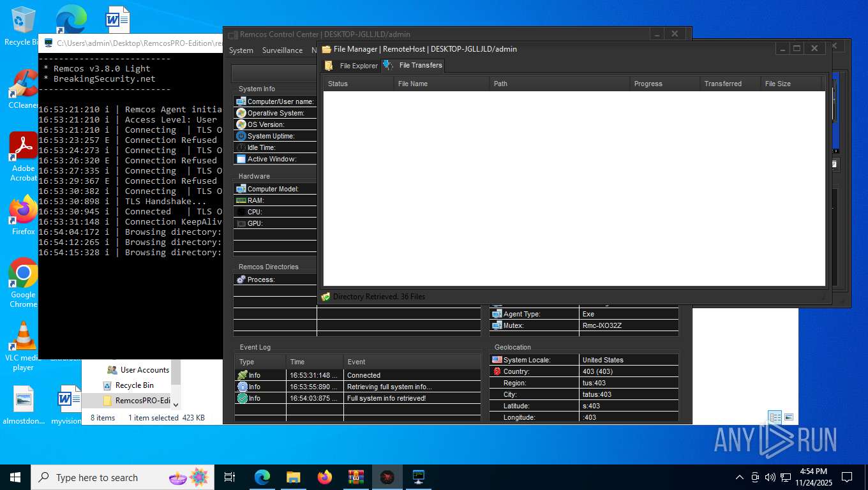Select the Full system info retrieved event
This screenshot has height=490, width=868.
[357, 398]
